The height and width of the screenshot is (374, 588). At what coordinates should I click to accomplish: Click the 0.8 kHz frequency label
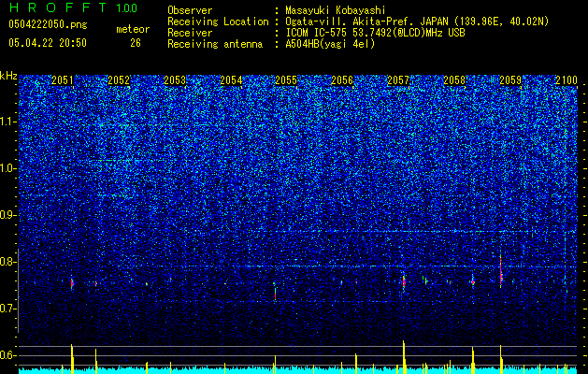coord(7,262)
